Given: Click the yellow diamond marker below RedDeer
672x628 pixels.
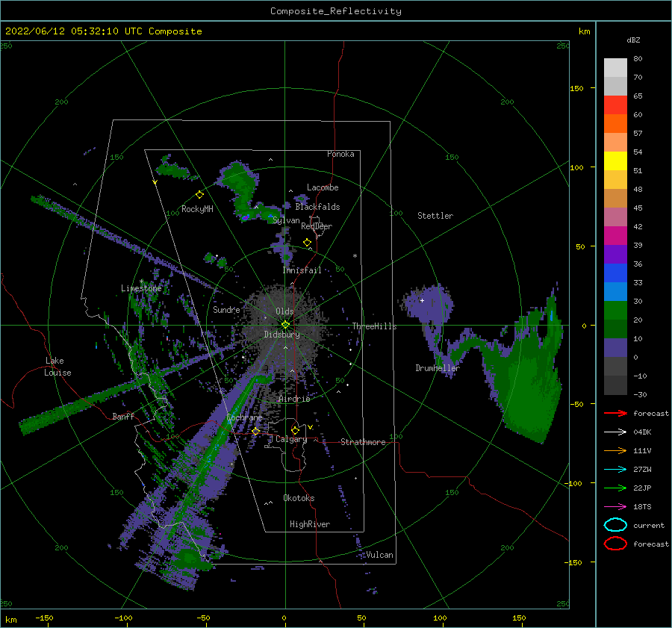Looking at the screenshot, I should click(308, 243).
